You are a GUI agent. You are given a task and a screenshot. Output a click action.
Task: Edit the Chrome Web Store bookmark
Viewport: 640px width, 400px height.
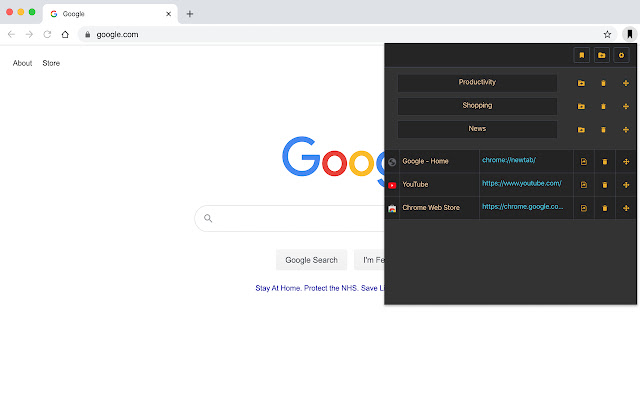[x=584, y=208]
